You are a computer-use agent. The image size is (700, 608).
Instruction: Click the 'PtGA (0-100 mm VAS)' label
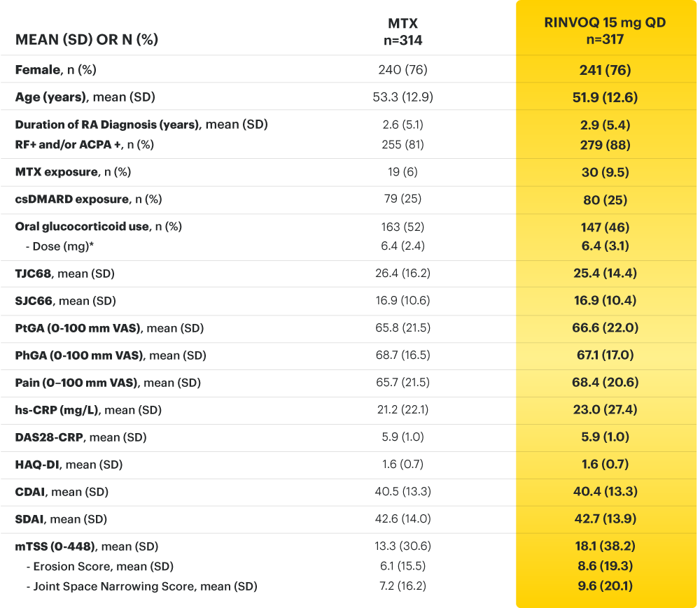78,328
